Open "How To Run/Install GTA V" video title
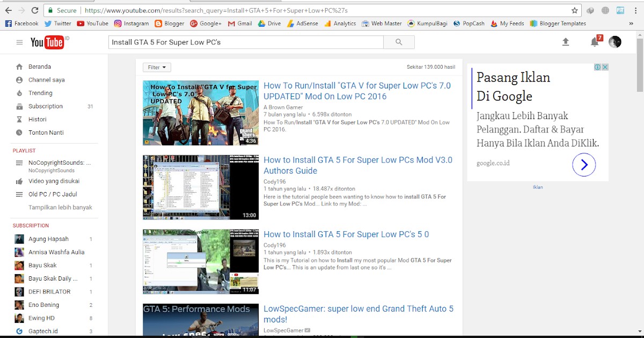644x338 pixels. pos(357,91)
